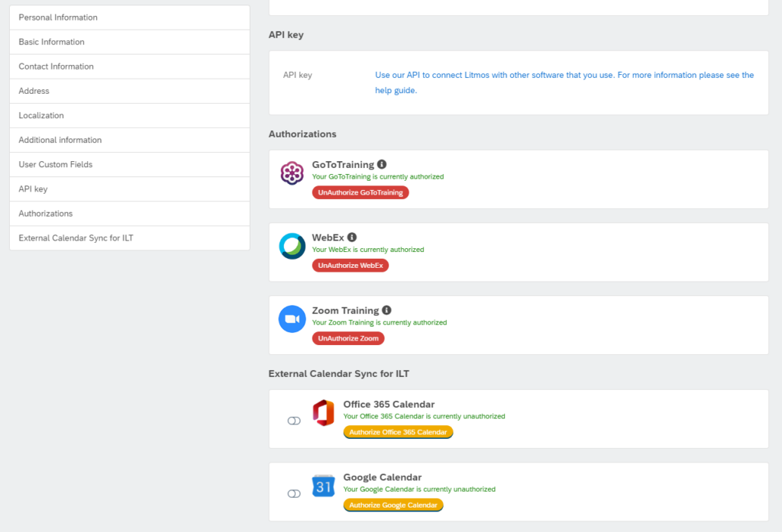Click the Zoom Training camera logo
The image size is (782, 532).
pyautogui.click(x=292, y=319)
